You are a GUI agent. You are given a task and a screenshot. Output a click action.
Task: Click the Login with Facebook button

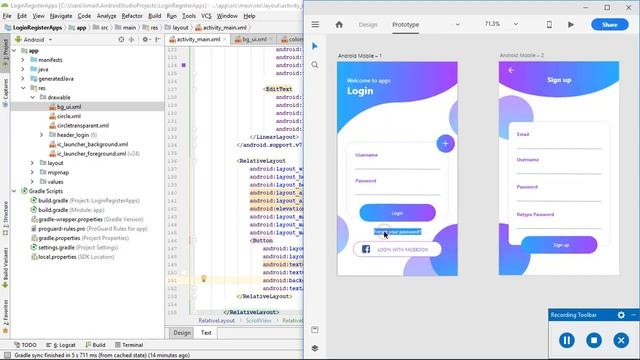(397, 249)
